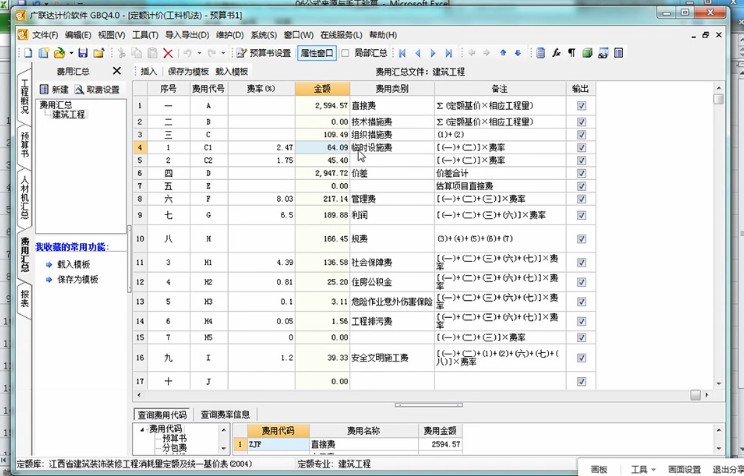Click the 预算书设置 button
This screenshot has height=476, width=744.
pos(264,53)
